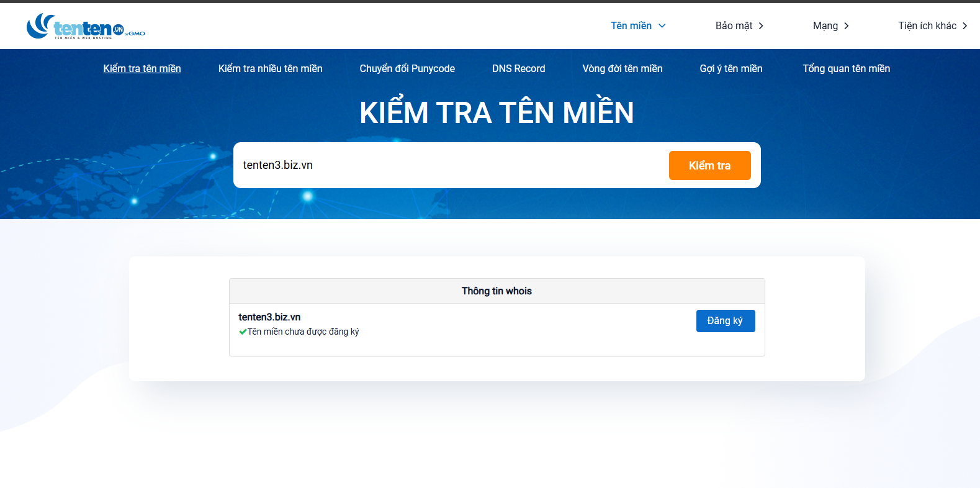Viewport: 980px width, 488px height.
Task: Open the Tên miền dropdown menu
Action: [638, 25]
